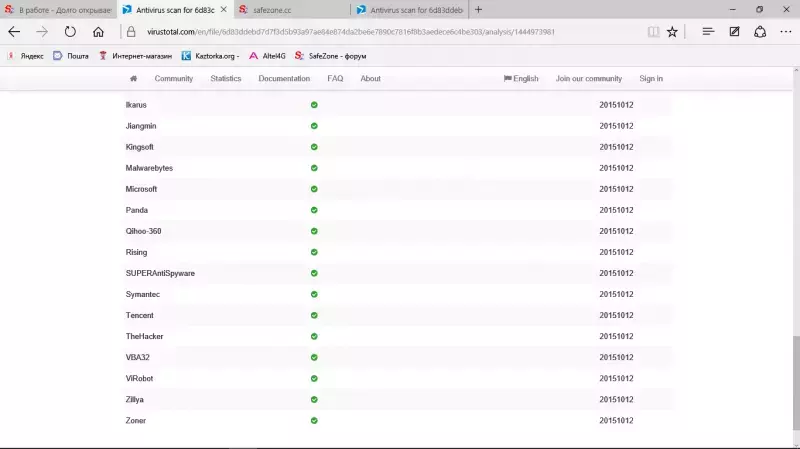Switch to the safezone.cc tab
Image resolution: width=800 pixels, height=449 pixels.
coord(292,10)
